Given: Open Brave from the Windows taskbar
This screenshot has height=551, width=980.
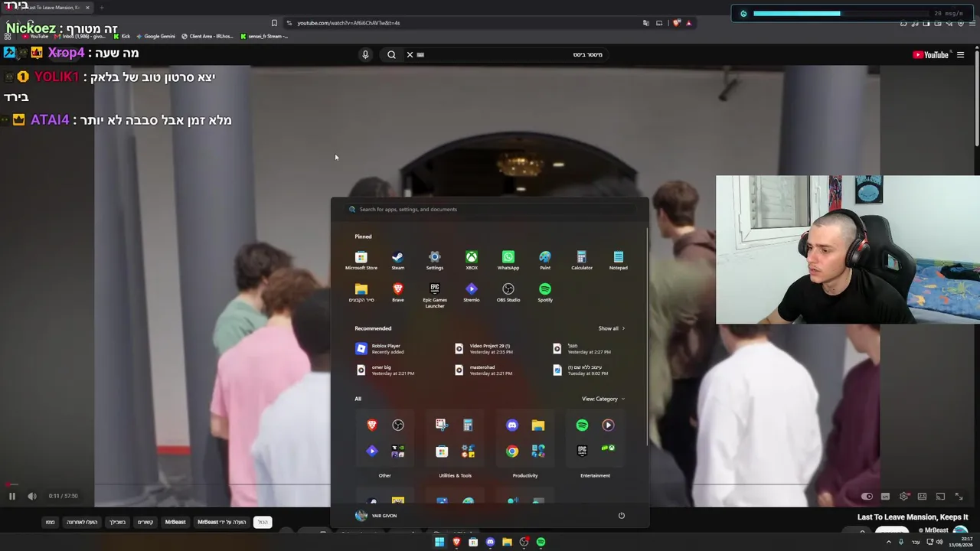Looking at the screenshot, I should [x=456, y=542].
